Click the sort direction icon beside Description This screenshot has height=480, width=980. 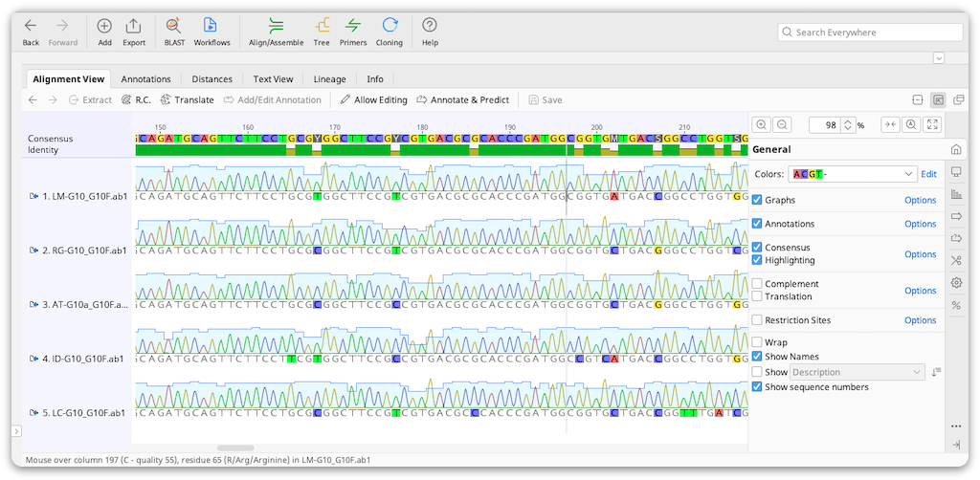click(x=936, y=372)
